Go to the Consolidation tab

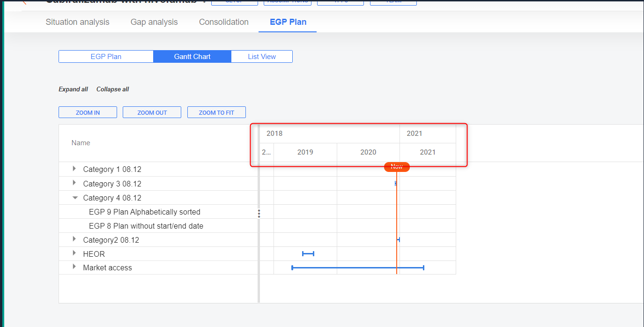(x=223, y=22)
